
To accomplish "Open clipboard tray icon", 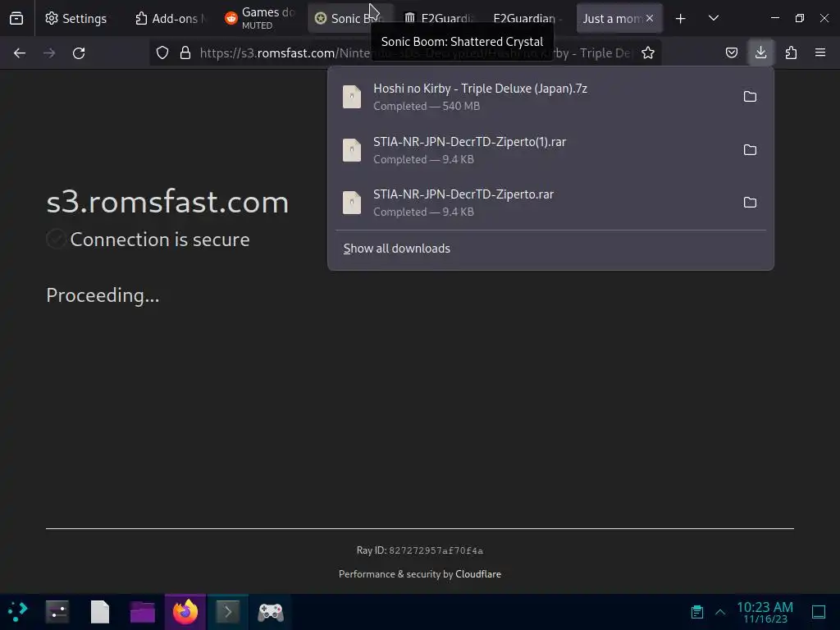I will [x=697, y=612].
